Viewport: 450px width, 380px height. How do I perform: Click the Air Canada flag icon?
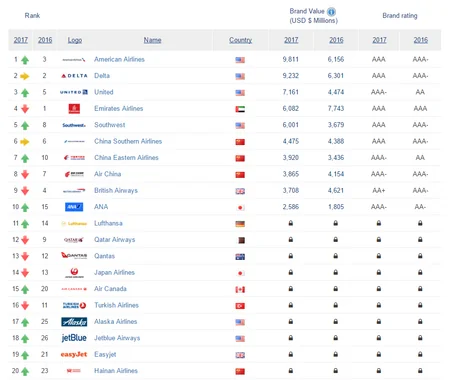pos(240,289)
